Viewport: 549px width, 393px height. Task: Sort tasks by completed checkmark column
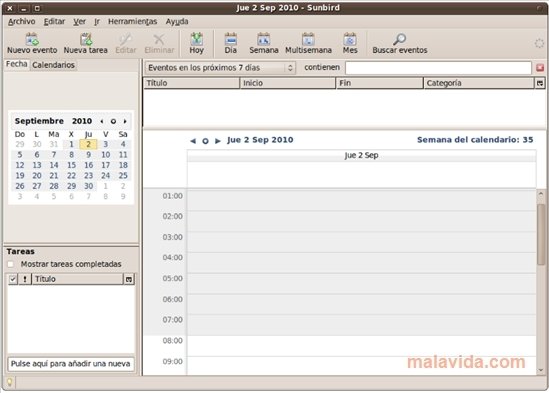tap(13, 279)
